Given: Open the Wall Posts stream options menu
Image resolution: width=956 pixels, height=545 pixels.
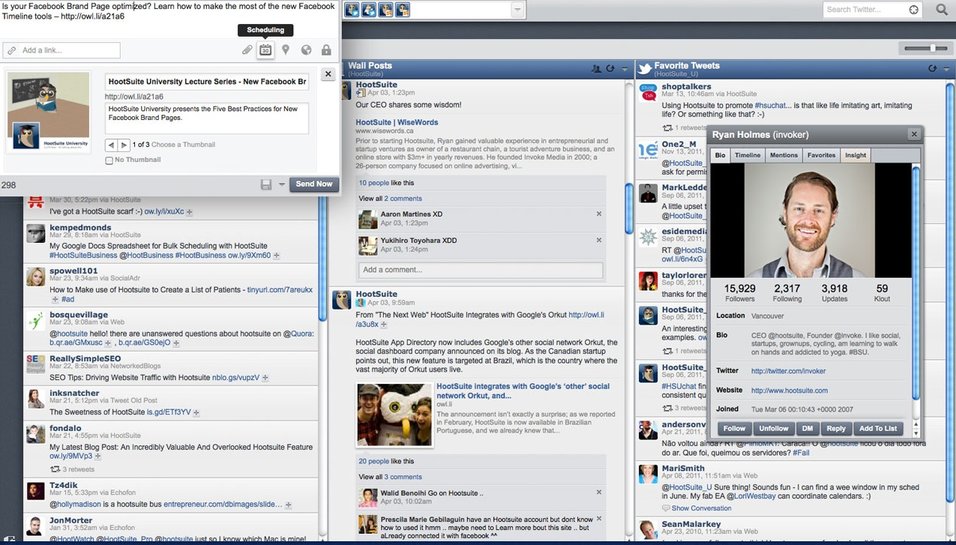Looking at the screenshot, I should [x=624, y=69].
